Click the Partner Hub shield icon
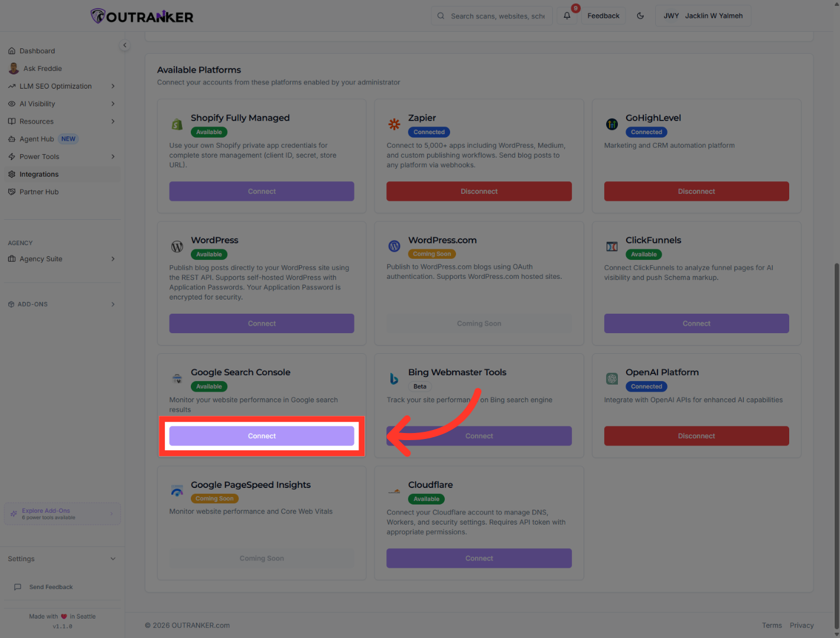840x638 pixels. click(x=12, y=192)
